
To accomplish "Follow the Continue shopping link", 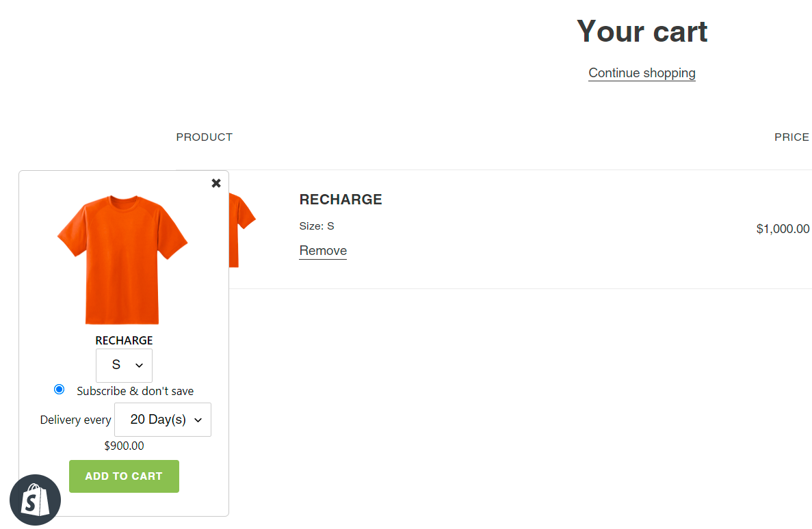I will click(642, 73).
